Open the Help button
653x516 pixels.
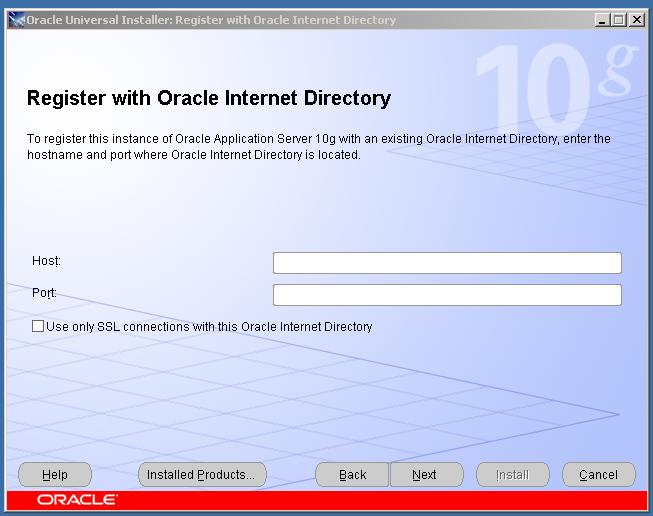pos(55,475)
